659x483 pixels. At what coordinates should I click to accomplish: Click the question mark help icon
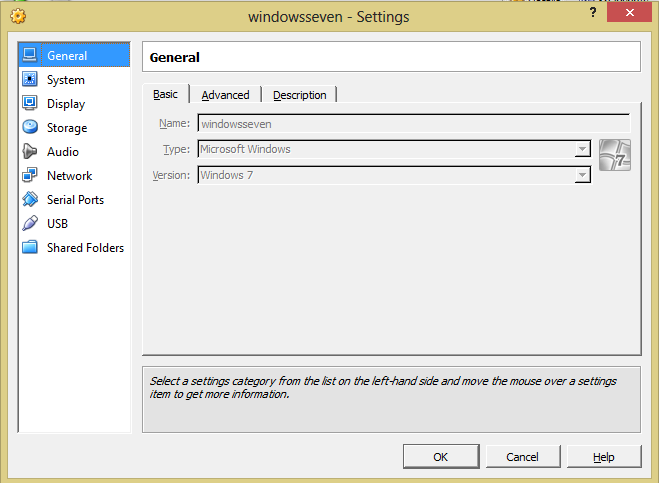pyautogui.click(x=593, y=12)
